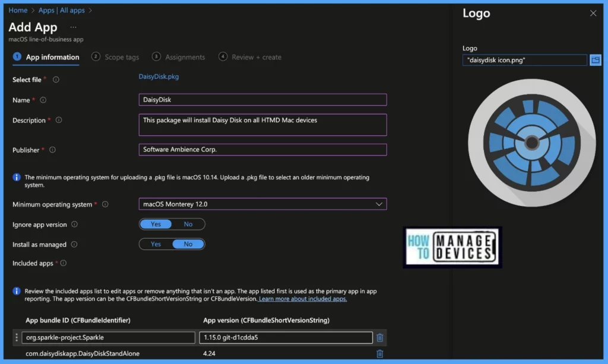Set Ignore app version to No
Viewport: 608px width, 364px height.
tap(188, 224)
